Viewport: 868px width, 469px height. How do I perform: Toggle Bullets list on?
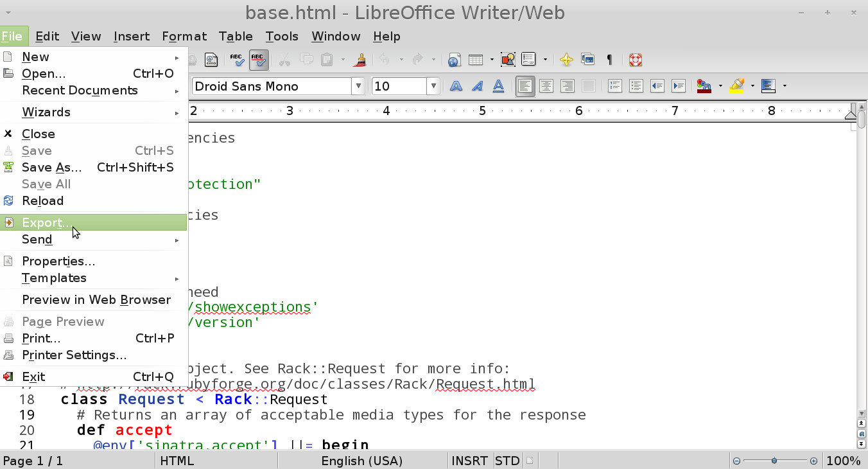pos(636,86)
